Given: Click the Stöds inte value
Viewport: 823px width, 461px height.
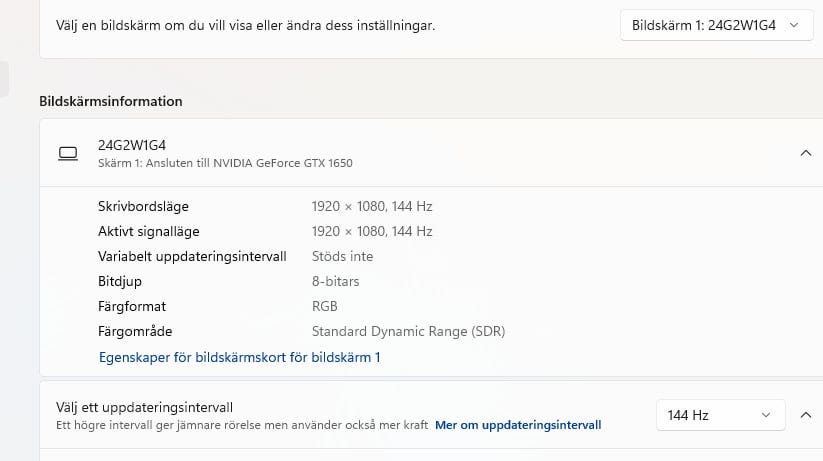Looking at the screenshot, I should 342,256.
